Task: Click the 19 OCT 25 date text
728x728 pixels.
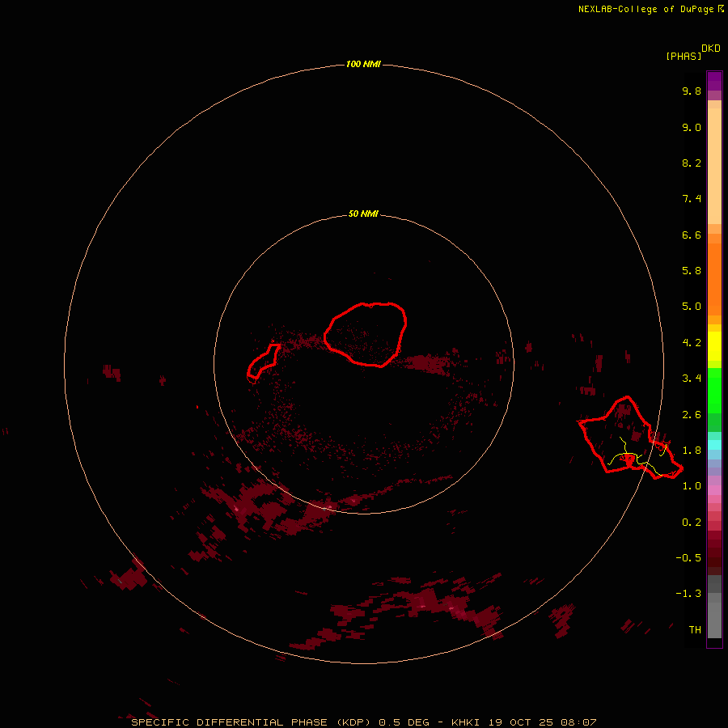Action: point(520,722)
